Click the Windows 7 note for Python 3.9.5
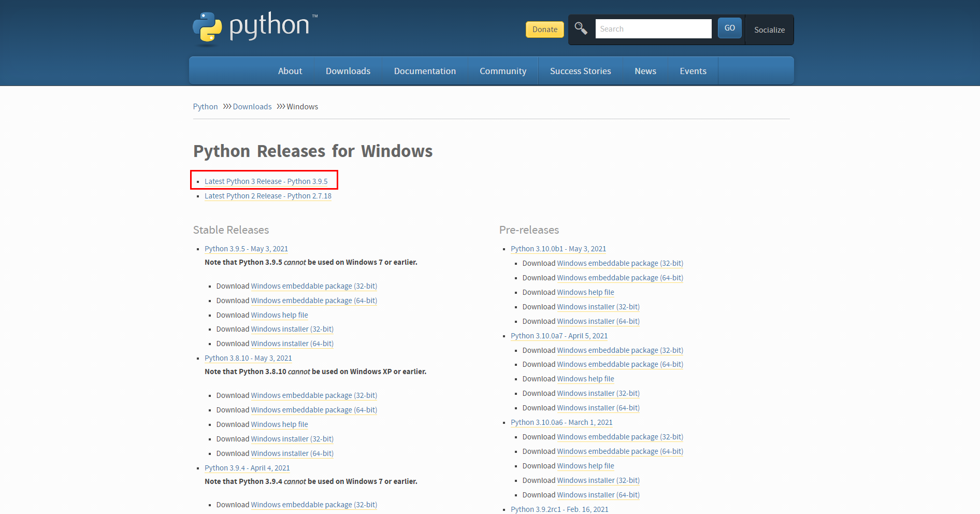The width and height of the screenshot is (980, 514). pyautogui.click(x=311, y=262)
